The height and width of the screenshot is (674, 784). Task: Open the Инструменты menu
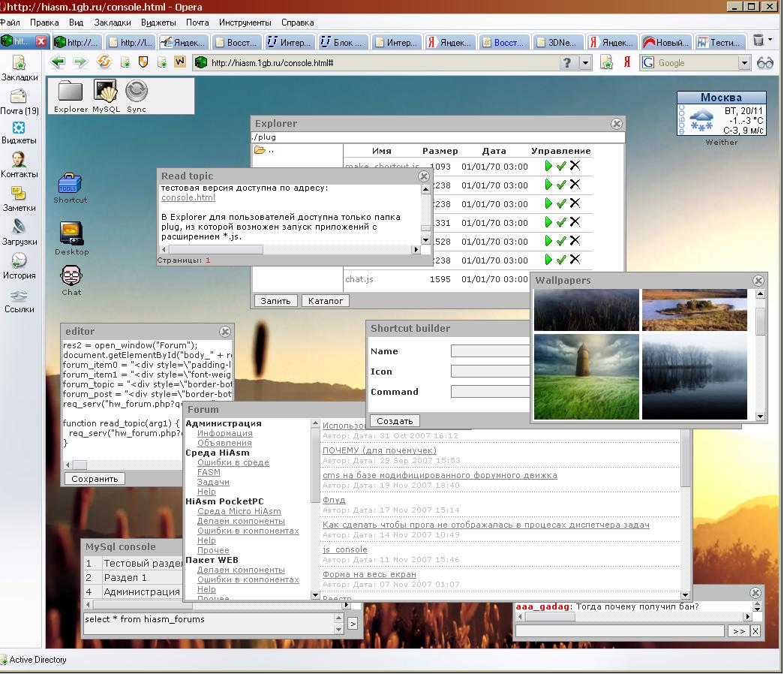pos(245,23)
